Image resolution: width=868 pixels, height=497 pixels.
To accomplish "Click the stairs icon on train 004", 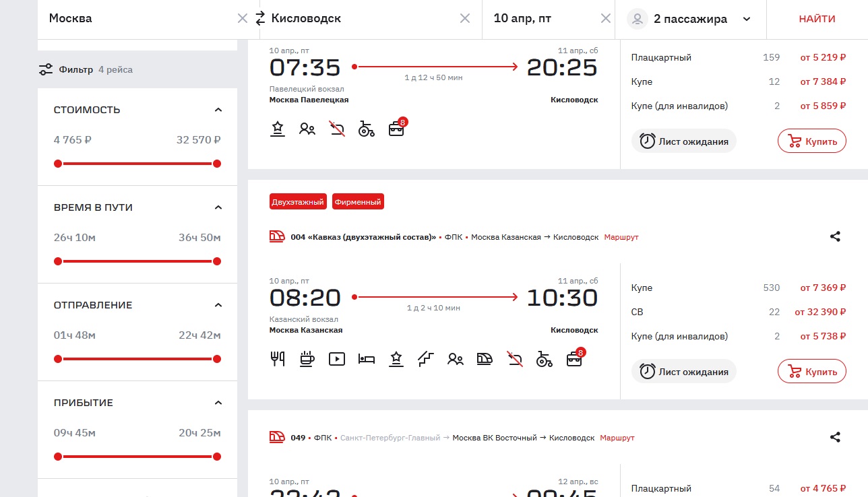I will (x=425, y=359).
